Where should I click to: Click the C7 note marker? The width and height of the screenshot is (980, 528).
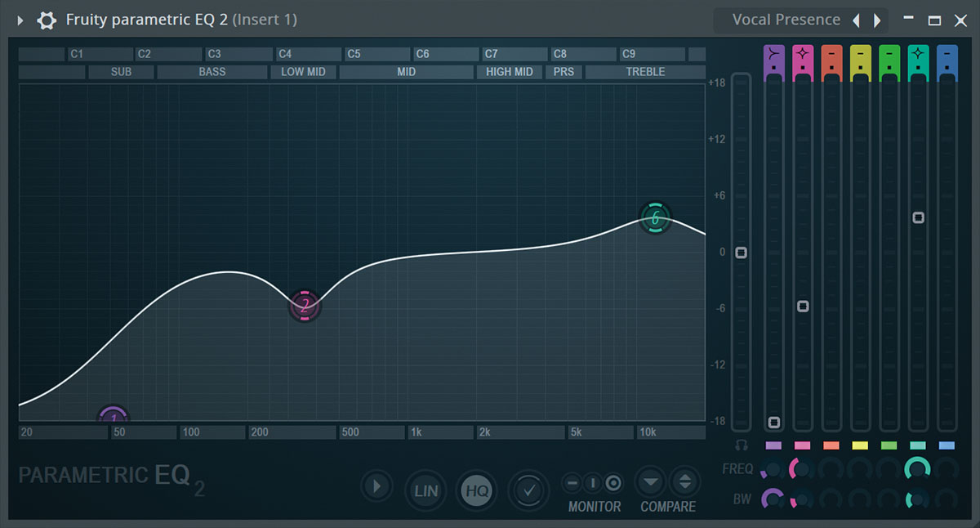514,54
